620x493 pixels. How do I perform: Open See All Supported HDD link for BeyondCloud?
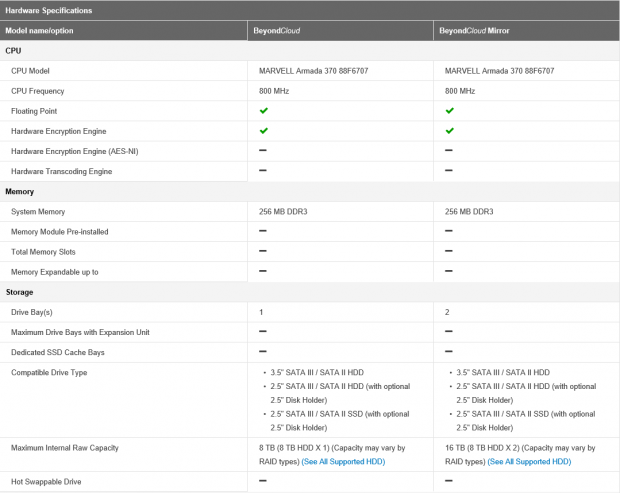click(x=343, y=461)
